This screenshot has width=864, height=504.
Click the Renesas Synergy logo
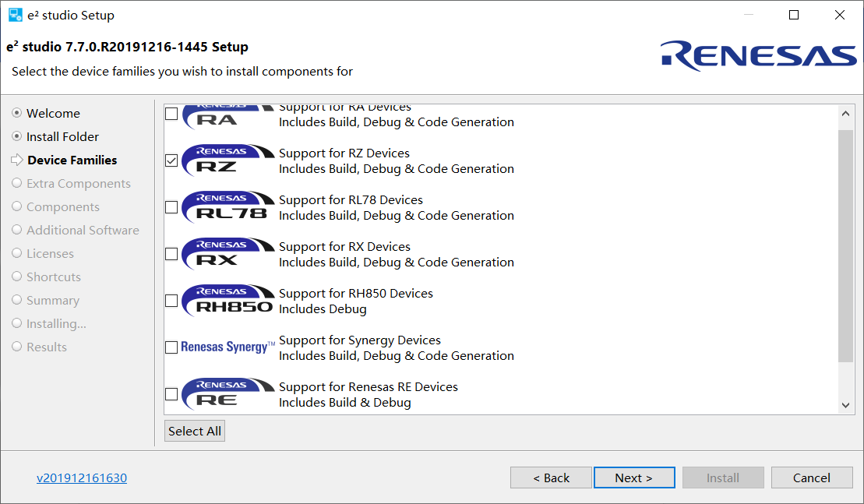pyautogui.click(x=227, y=347)
